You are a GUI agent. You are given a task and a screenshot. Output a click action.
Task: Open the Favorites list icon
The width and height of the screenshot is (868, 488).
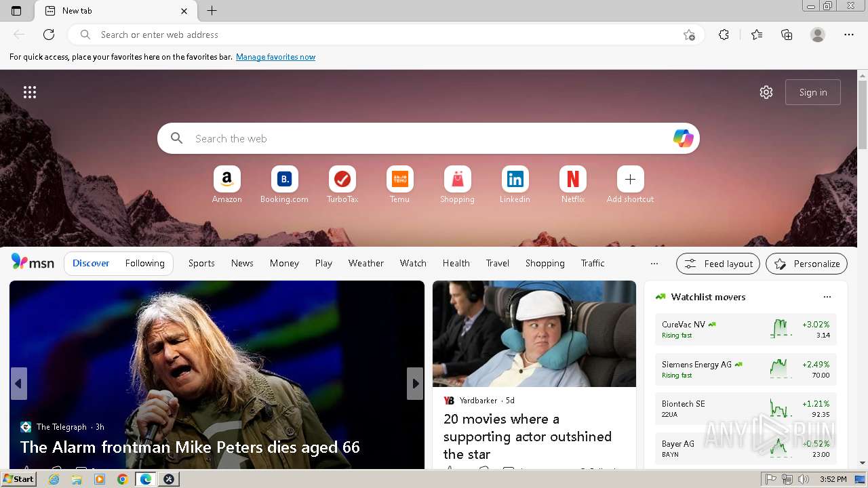(757, 35)
